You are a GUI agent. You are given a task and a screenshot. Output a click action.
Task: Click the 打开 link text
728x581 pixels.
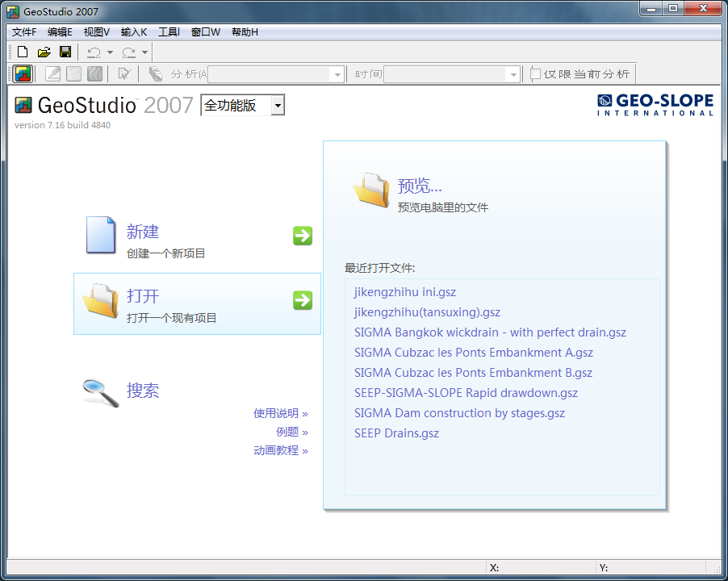point(143,296)
